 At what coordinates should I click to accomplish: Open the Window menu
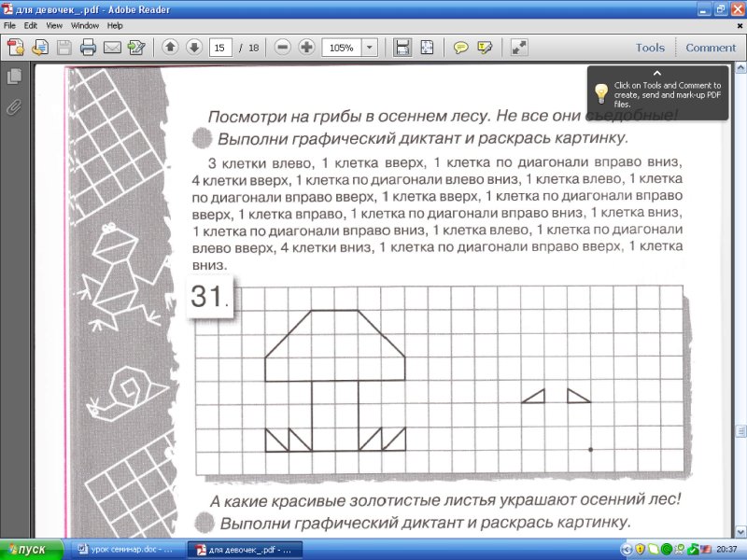(84, 25)
